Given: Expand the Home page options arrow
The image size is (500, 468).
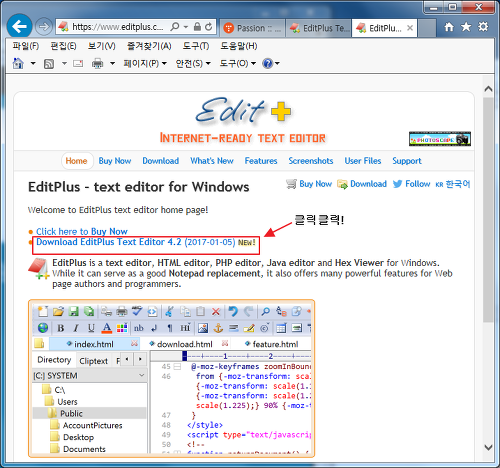Looking at the screenshot, I should (33, 63).
